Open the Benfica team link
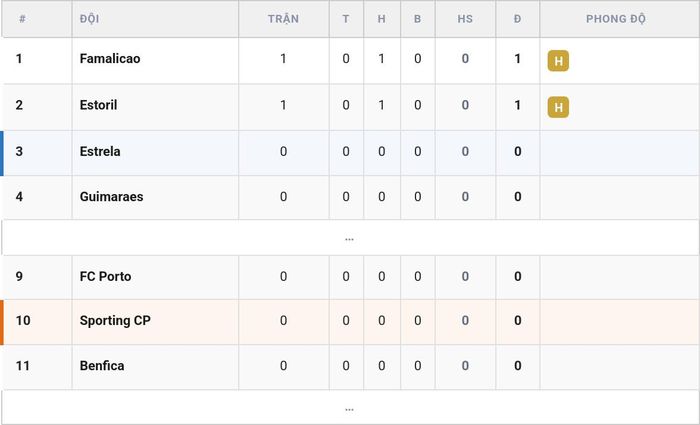The image size is (700, 425). 102,366
